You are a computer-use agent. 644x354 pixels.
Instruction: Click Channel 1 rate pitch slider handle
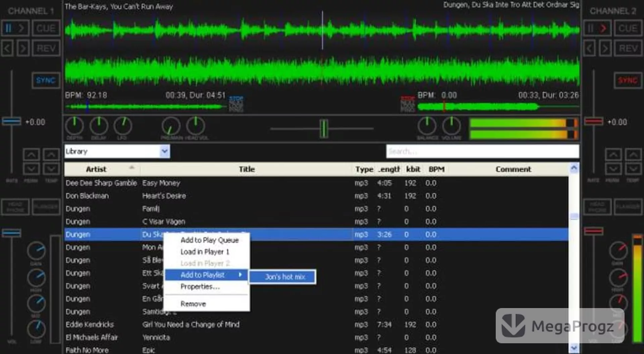tap(12, 121)
